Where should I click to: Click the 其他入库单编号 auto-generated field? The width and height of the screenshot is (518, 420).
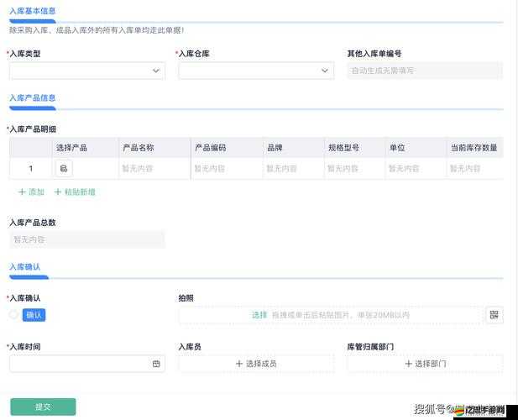(425, 71)
